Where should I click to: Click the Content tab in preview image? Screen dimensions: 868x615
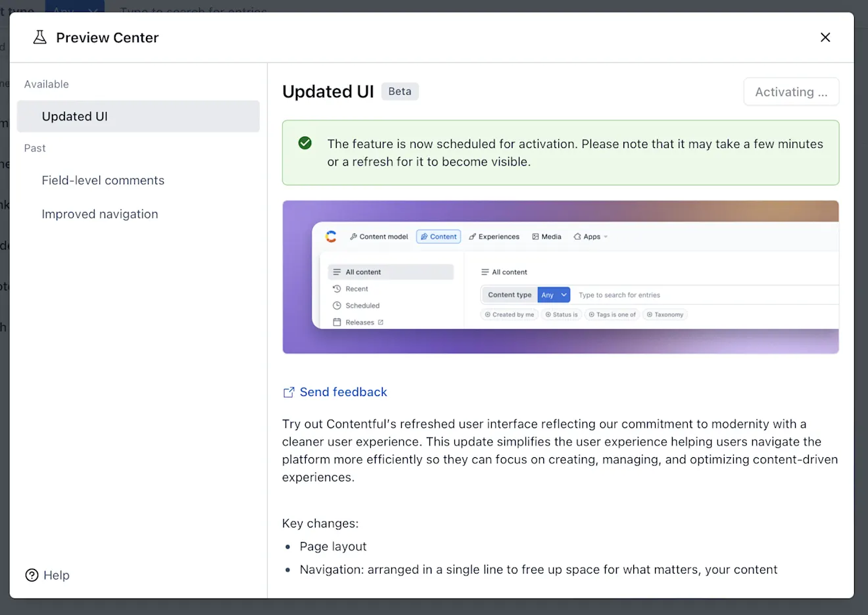click(439, 237)
